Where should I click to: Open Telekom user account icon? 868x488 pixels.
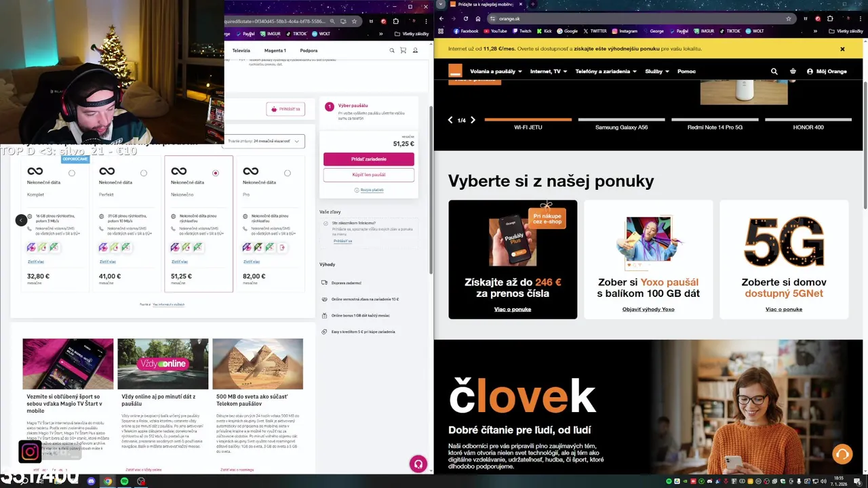pos(416,50)
